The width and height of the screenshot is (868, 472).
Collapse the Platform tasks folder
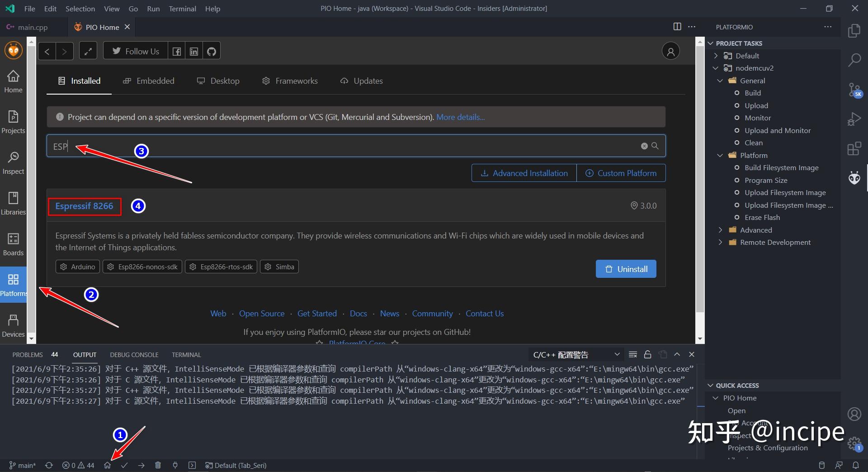pos(720,155)
